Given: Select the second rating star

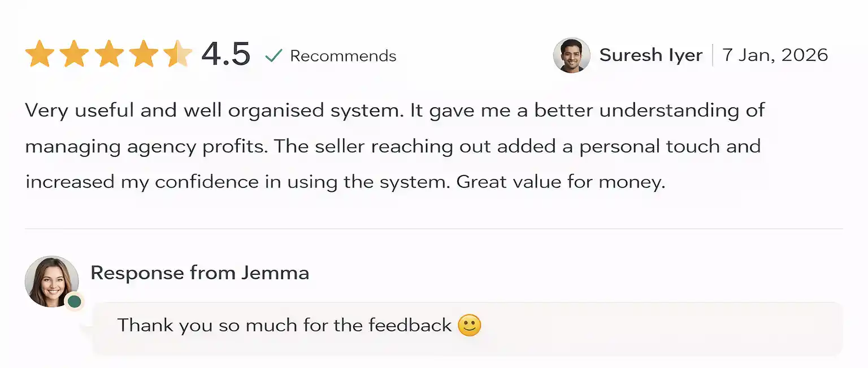Looking at the screenshot, I should [x=74, y=54].
